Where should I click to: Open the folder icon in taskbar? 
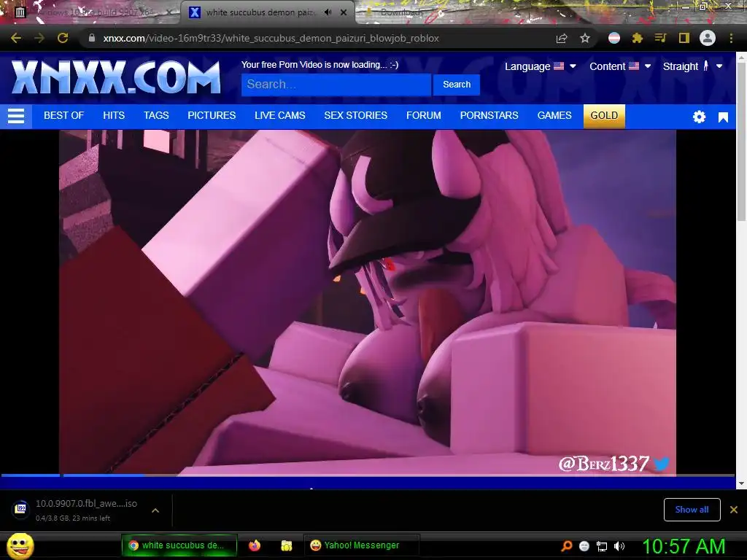286,545
